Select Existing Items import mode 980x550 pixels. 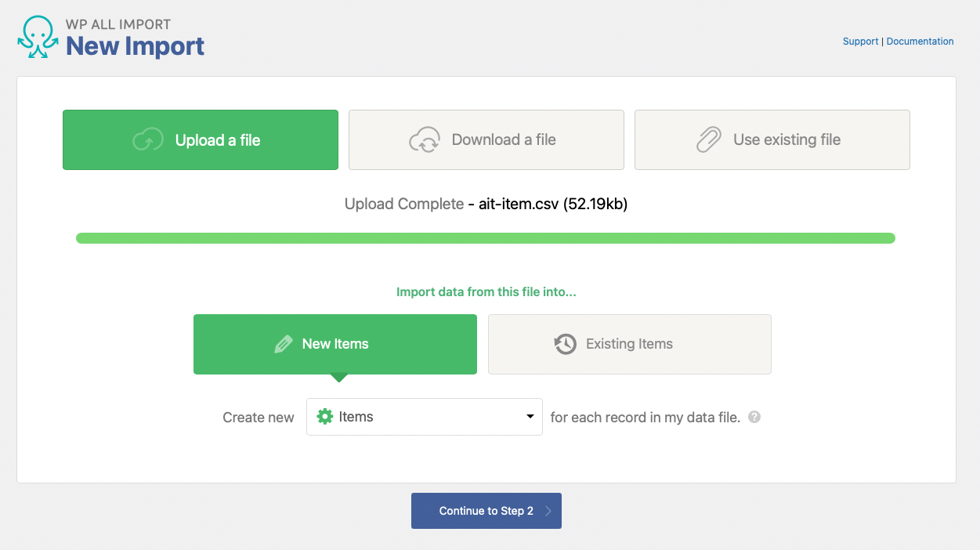pos(630,344)
